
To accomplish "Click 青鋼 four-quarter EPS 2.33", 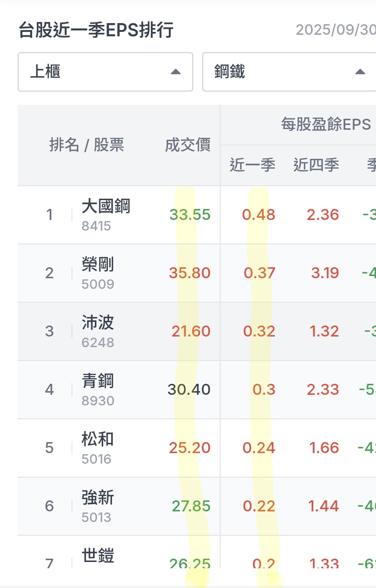I will click(323, 390).
